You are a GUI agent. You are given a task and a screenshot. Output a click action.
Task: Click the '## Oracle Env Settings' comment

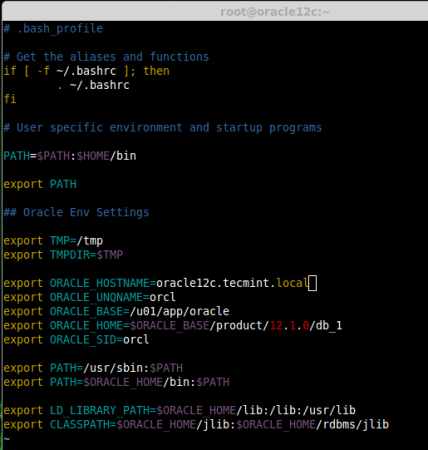(76, 212)
